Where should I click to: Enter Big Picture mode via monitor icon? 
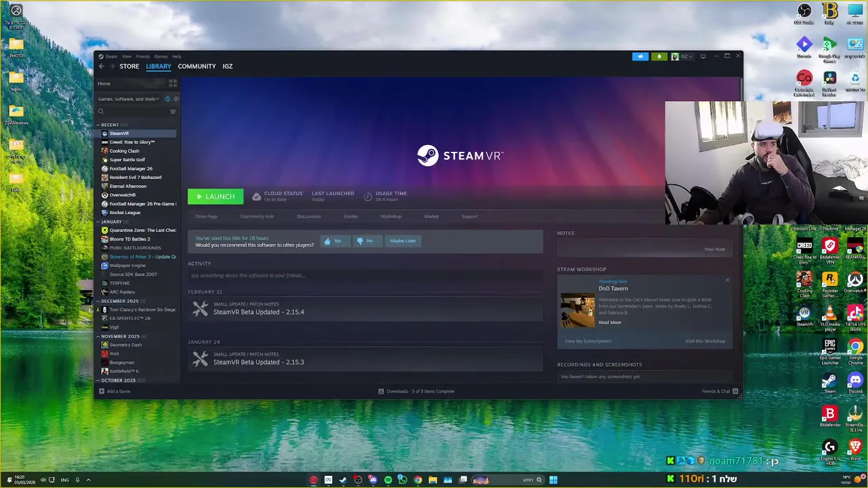click(703, 56)
